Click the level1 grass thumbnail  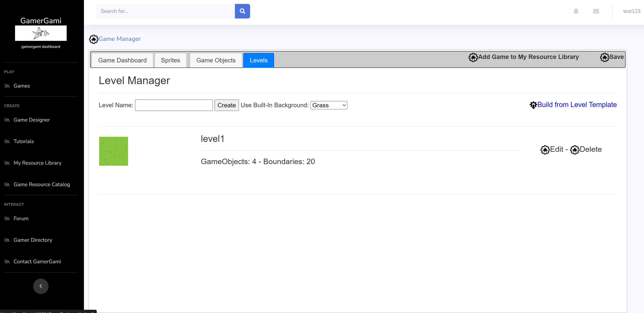point(114,151)
